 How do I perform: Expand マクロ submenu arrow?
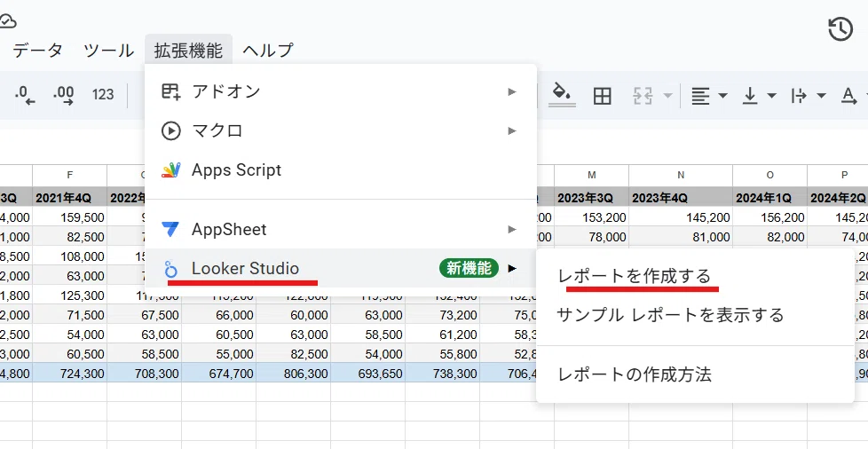click(512, 130)
